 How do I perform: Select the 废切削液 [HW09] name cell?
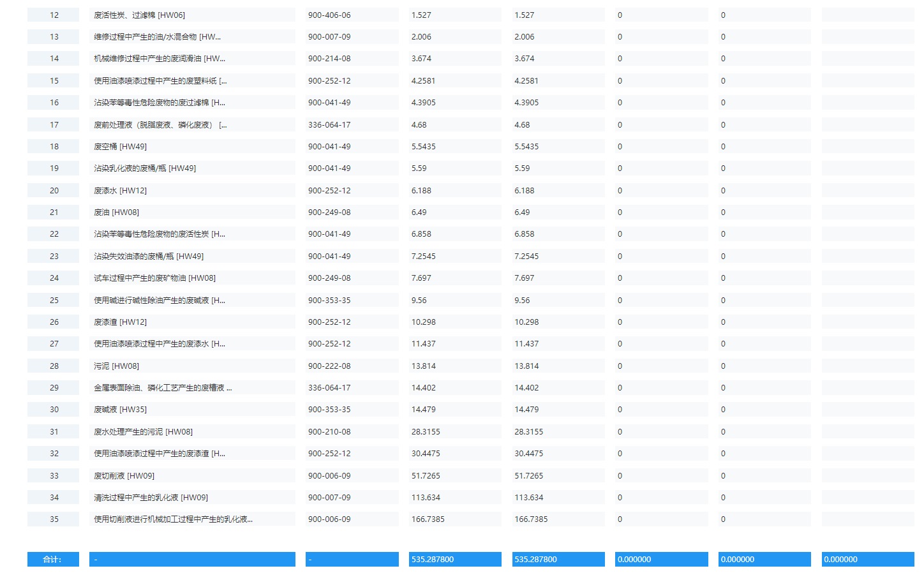pyautogui.click(x=124, y=476)
